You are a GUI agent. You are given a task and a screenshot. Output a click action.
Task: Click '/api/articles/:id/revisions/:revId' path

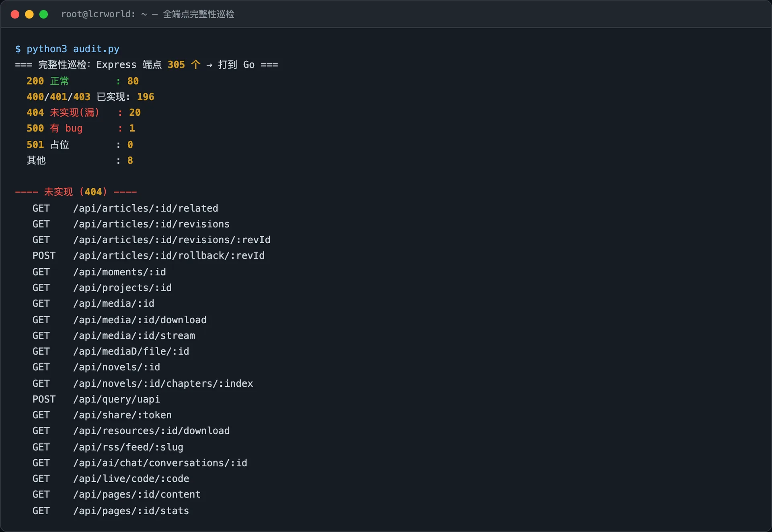tap(172, 240)
